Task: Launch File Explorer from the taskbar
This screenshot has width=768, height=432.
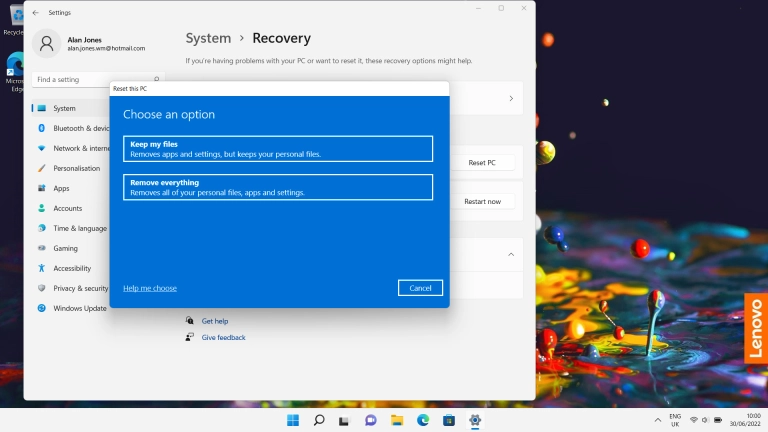Action: [397, 420]
